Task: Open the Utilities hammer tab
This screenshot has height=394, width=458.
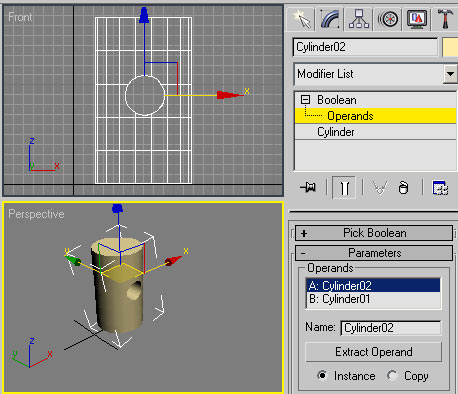Action: click(x=445, y=19)
